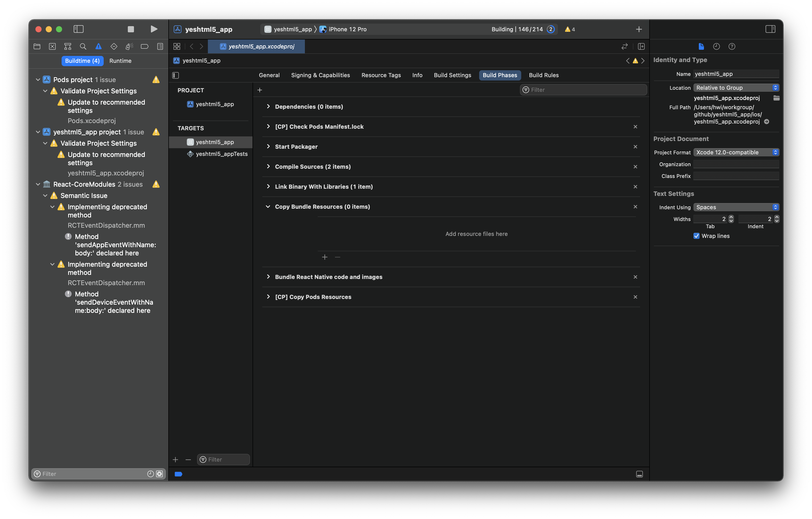
Task: Increment the Tab width stepper
Action: pos(731,217)
